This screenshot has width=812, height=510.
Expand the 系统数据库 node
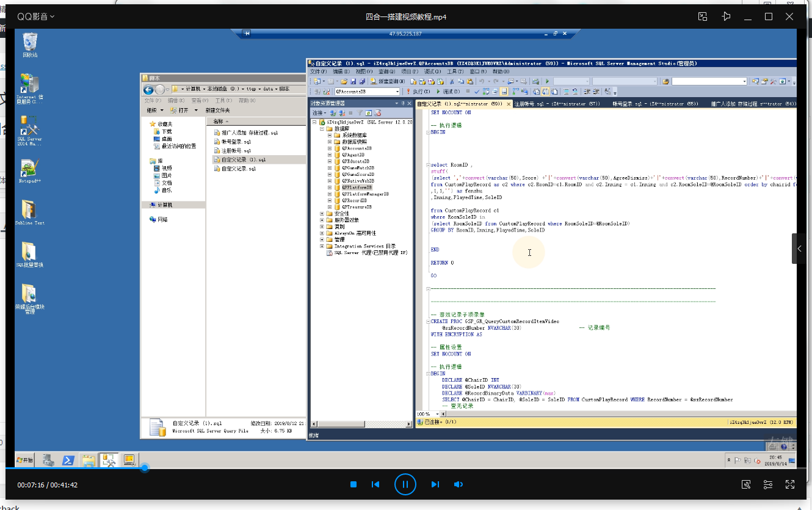coord(330,135)
